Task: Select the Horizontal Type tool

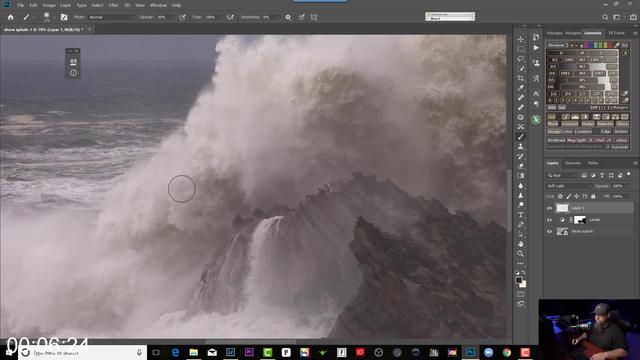Action: (521, 215)
